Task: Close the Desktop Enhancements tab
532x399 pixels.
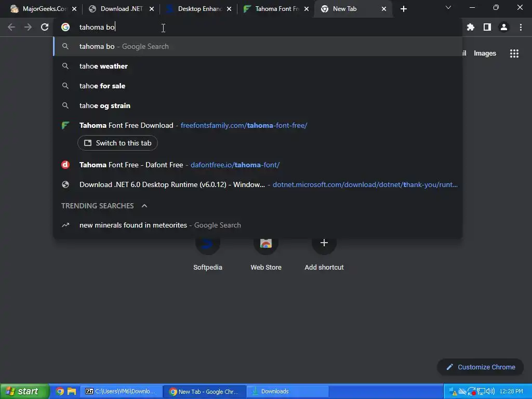Action: (229, 9)
